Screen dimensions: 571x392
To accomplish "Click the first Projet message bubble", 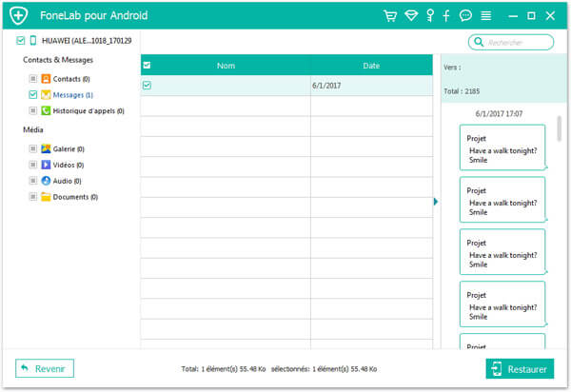I will pos(502,147).
